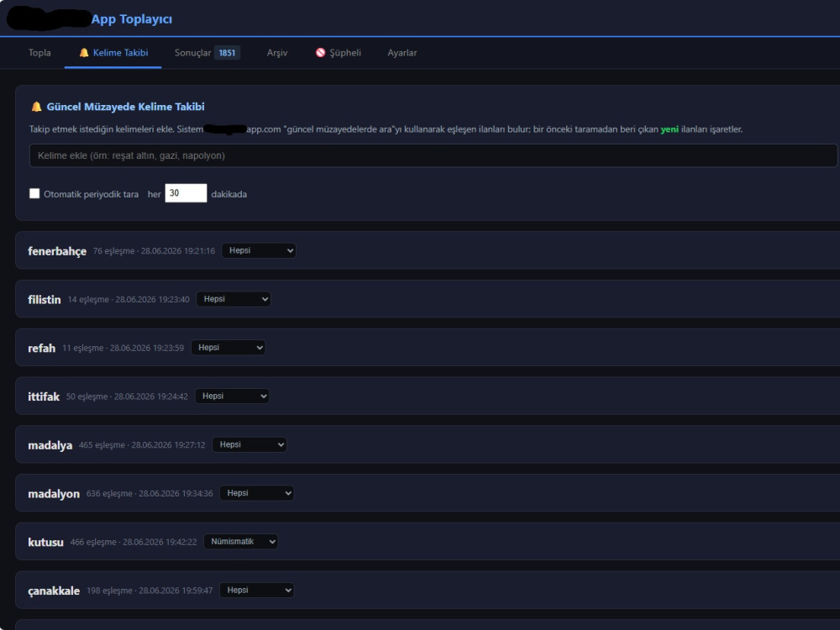Viewport: 840px width, 630px height.
Task: Open the fenerbahçe category dropdown
Action: pyautogui.click(x=259, y=250)
